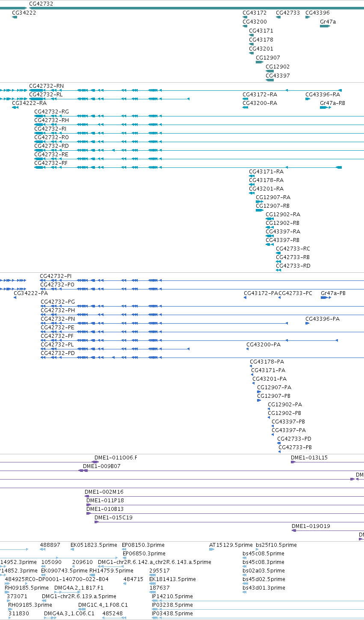This screenshot has width=364, height=620.
Task: Click the DME1-019O19 clone label
Action: [x=311, y=526]
